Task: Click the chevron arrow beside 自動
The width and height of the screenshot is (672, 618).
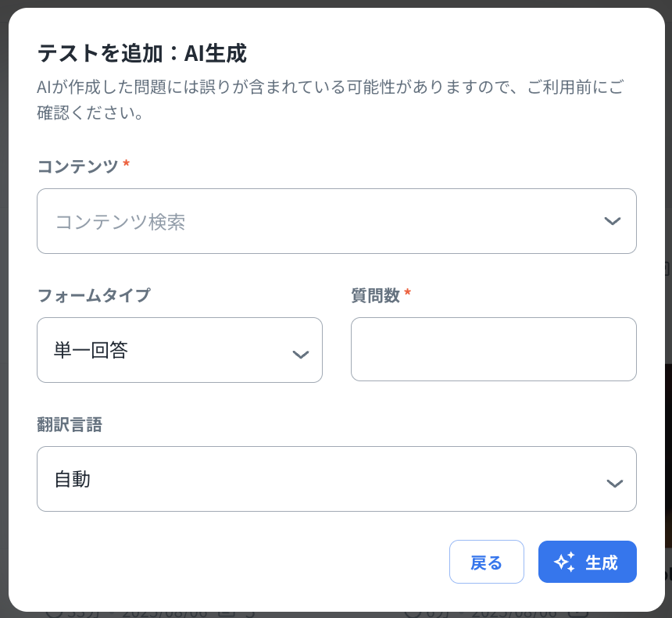Action: (615, 483)
